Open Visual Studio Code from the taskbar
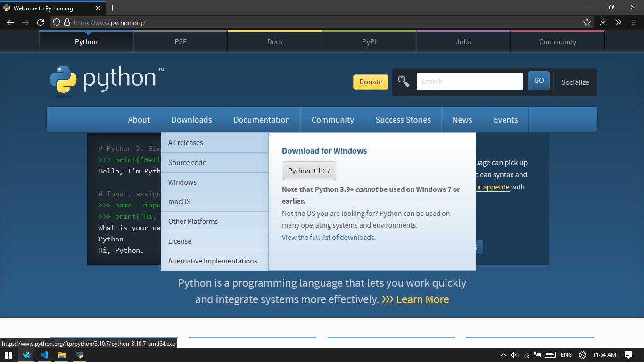 (x=44, y=355)
